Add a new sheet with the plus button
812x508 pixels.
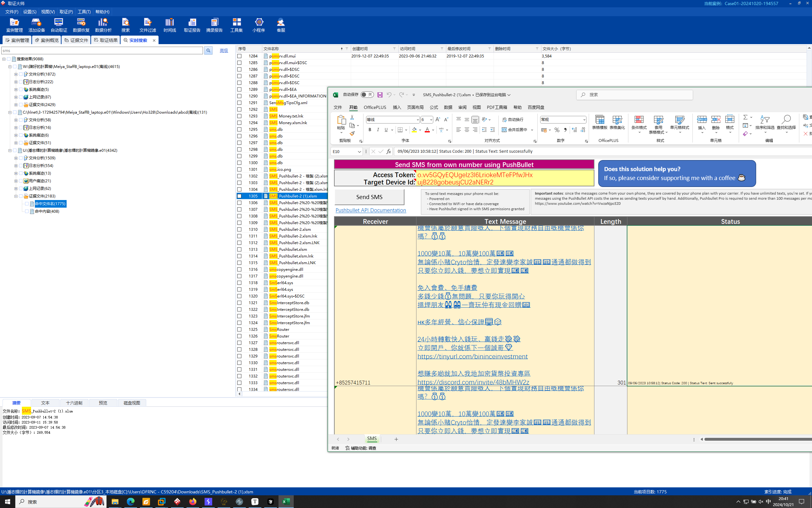click(396, 439)
